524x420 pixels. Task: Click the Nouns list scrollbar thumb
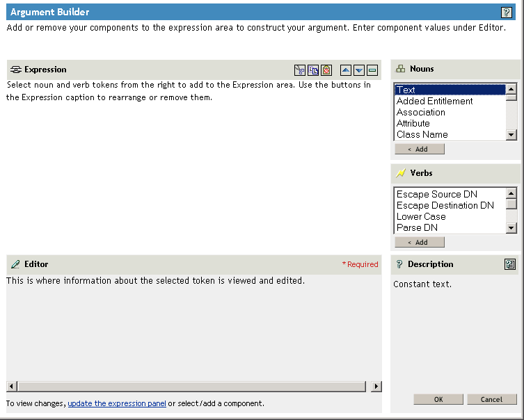(x=511, y=97)
